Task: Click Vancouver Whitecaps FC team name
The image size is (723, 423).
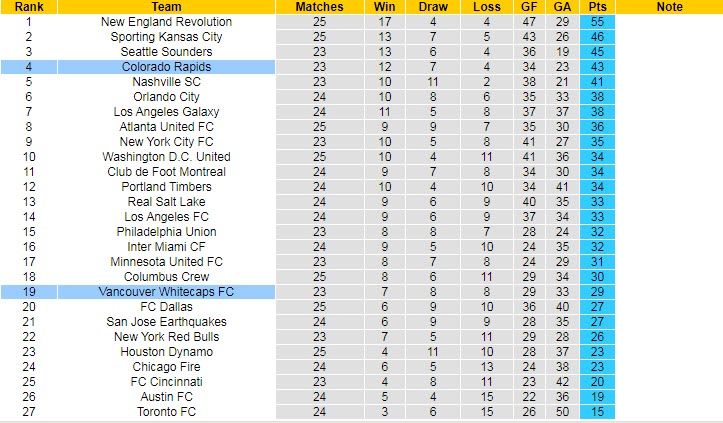Action: (x=166, y=292)
